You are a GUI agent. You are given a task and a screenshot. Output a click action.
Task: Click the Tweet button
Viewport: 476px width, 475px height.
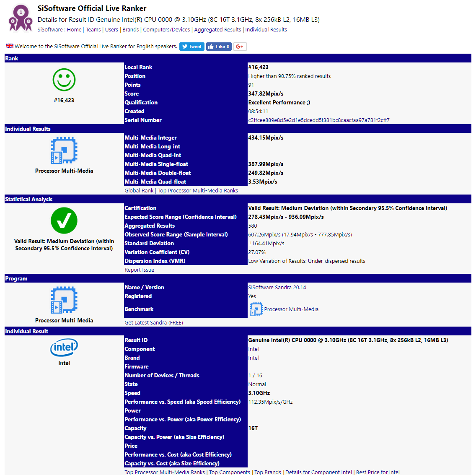(191, 47)
